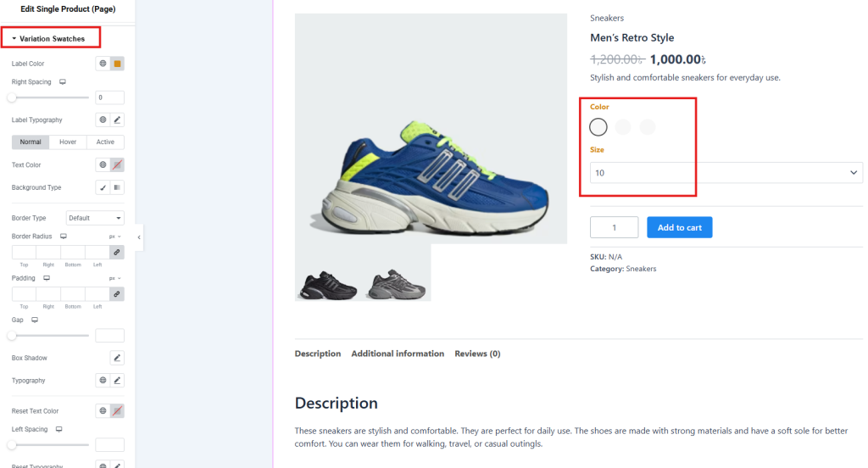Focus the Padding Left field
This screenshot has height=468, width=868.
(x=97, y=294)
